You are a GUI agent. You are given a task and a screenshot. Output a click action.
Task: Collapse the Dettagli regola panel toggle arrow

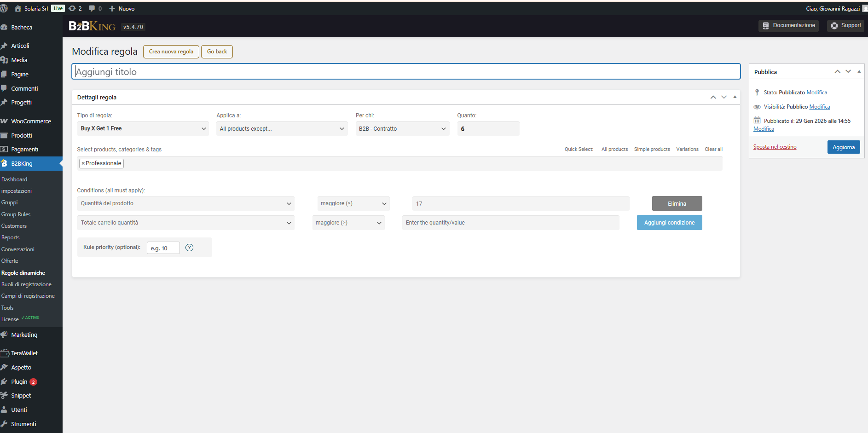[x=735, y=97]
